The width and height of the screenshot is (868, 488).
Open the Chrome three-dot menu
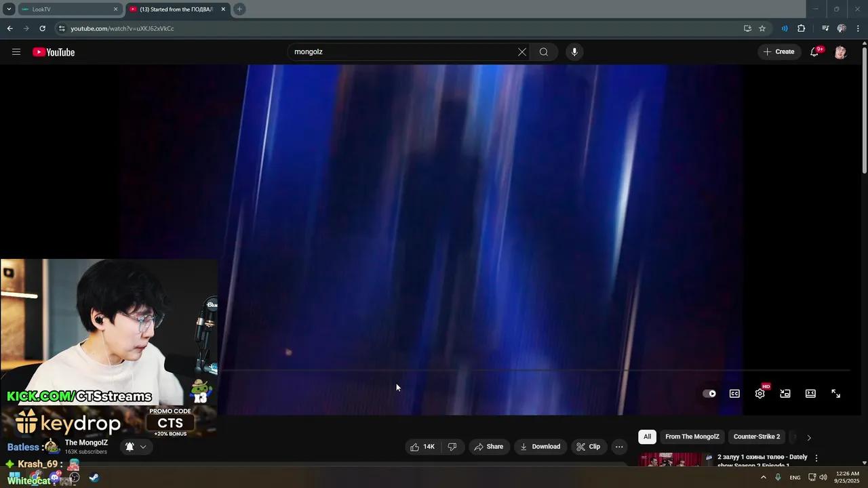tap(859, 28)
